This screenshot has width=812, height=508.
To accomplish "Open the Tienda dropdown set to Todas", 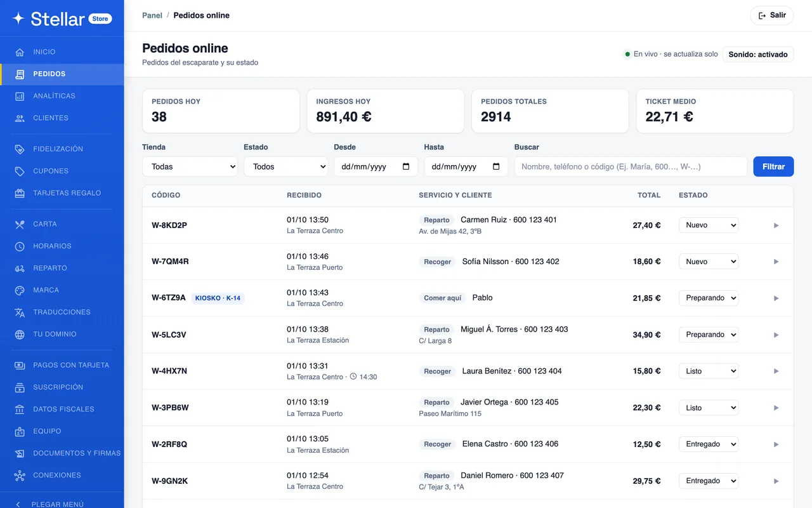I will pyautogui.click(x=190, y=166).
